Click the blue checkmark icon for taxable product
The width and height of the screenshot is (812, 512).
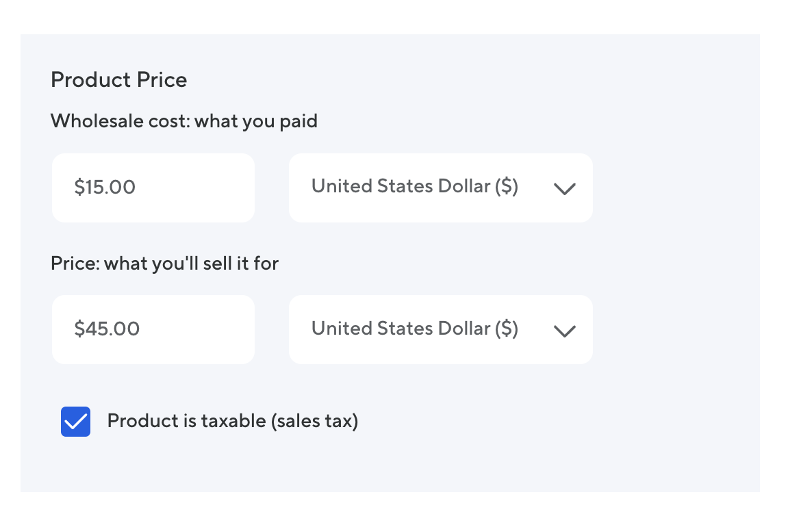pos(75,422)
